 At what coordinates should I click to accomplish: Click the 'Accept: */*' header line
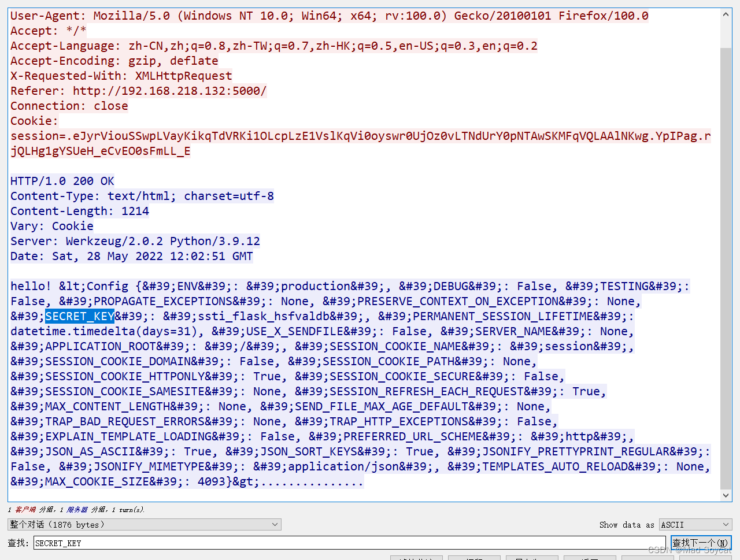pyautogui.click(x=49, y=31)
